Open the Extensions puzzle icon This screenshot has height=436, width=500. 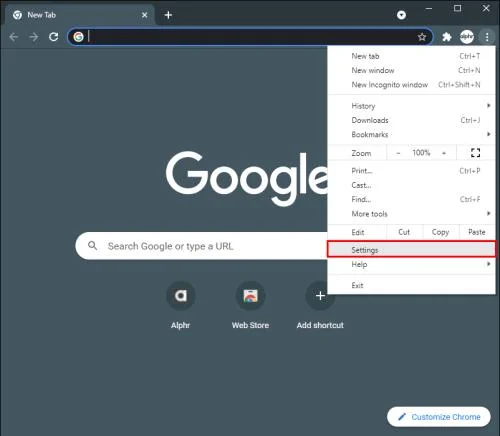pyautogui.click(x=447, y=37)
